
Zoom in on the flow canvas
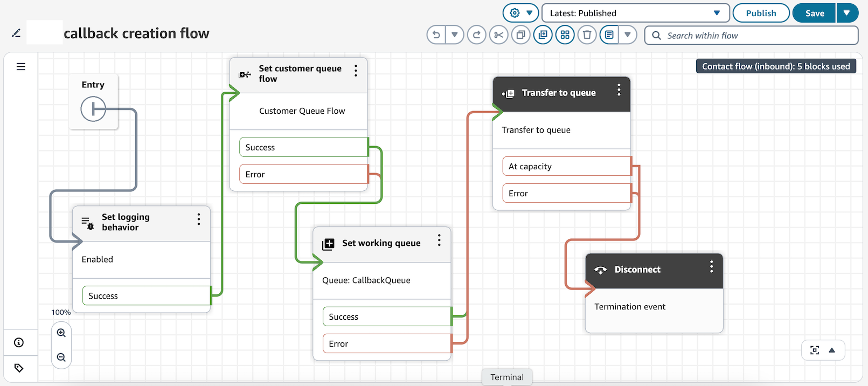61,333
